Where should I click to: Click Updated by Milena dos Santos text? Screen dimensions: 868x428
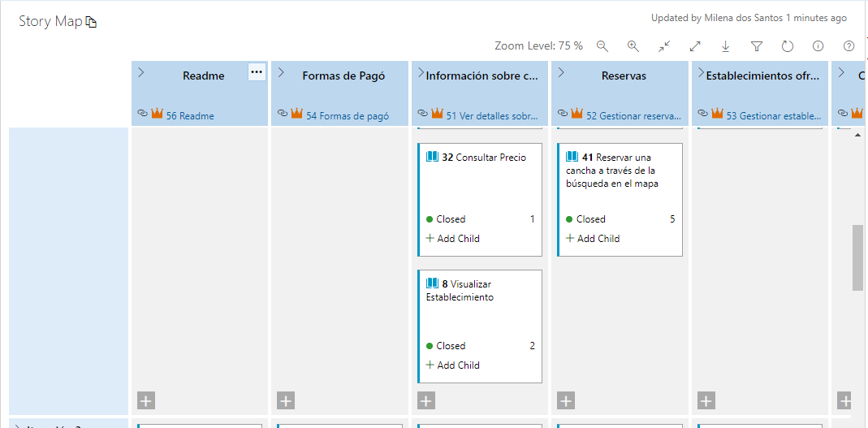(749, 18)
